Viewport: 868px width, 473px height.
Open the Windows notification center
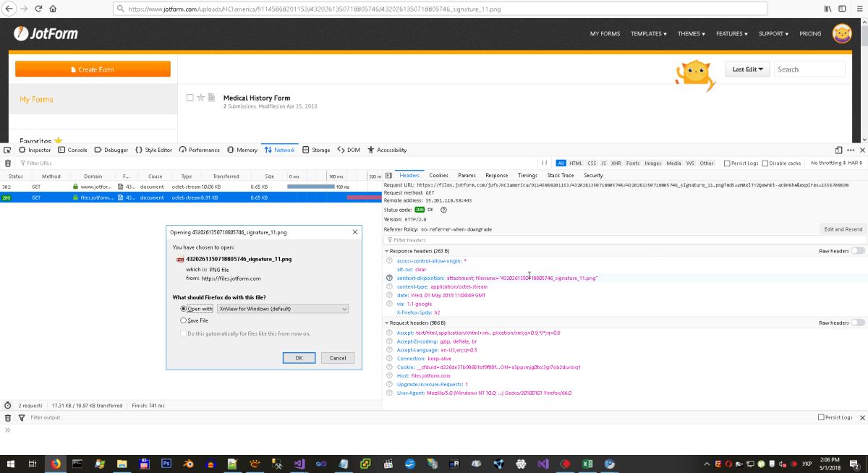click(x=856, y=464)
